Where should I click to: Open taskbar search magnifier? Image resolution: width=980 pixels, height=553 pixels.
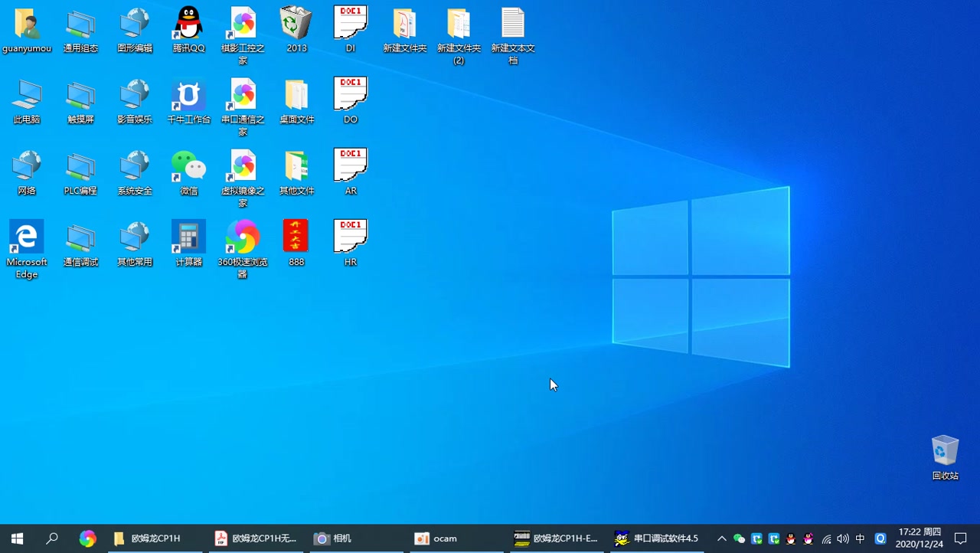52,538
